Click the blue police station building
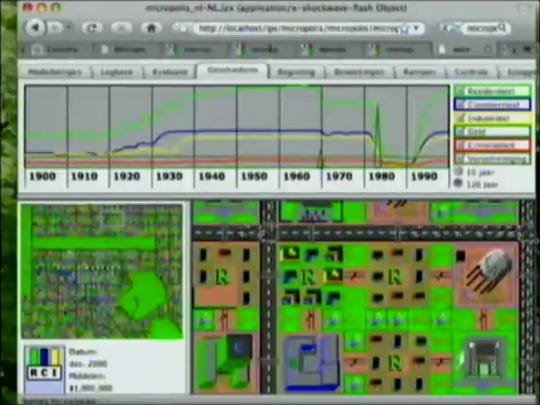The image size is (540, 405). tap(312, 364)
